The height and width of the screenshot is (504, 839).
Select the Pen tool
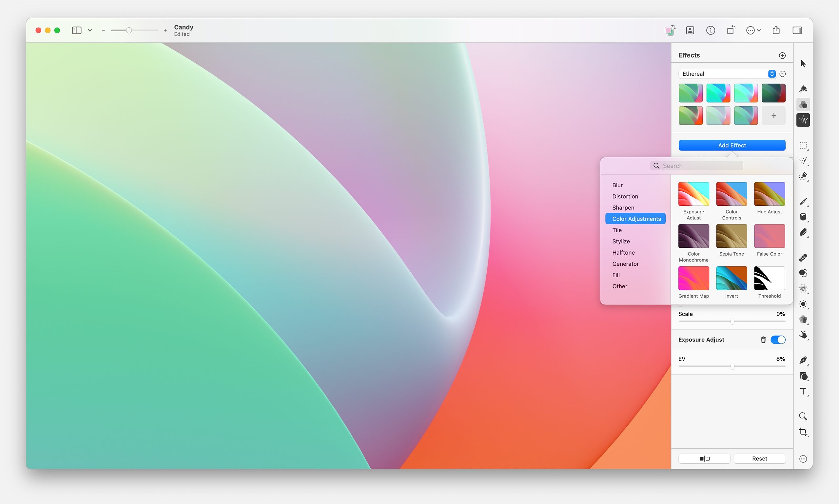tap(803, 360)
